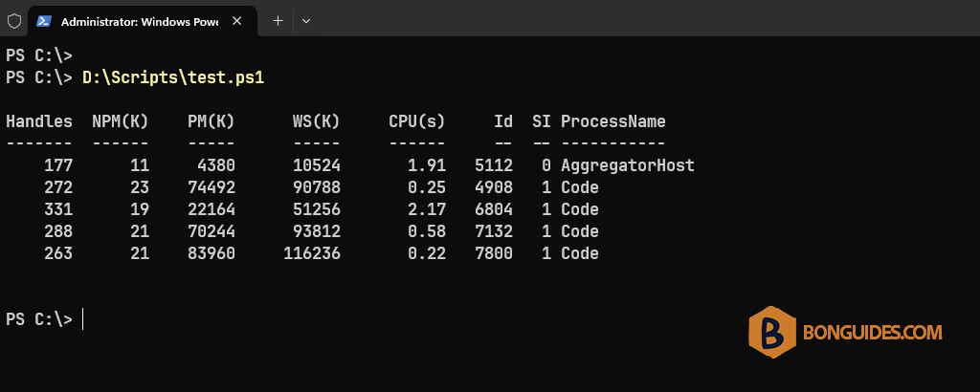The image size is (980, 392).
Task: Click the ProcessName column header
Action: [613, 121]
